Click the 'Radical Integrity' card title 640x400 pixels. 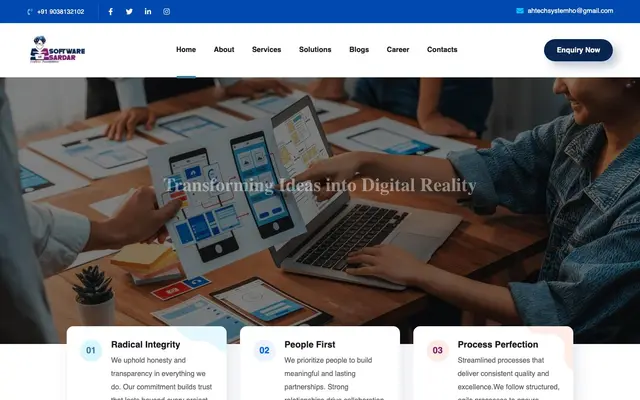[145, 344]
